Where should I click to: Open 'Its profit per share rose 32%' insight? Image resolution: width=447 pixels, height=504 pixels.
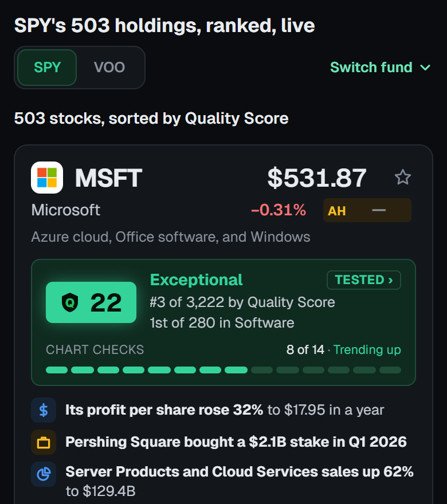coord(225,410)
